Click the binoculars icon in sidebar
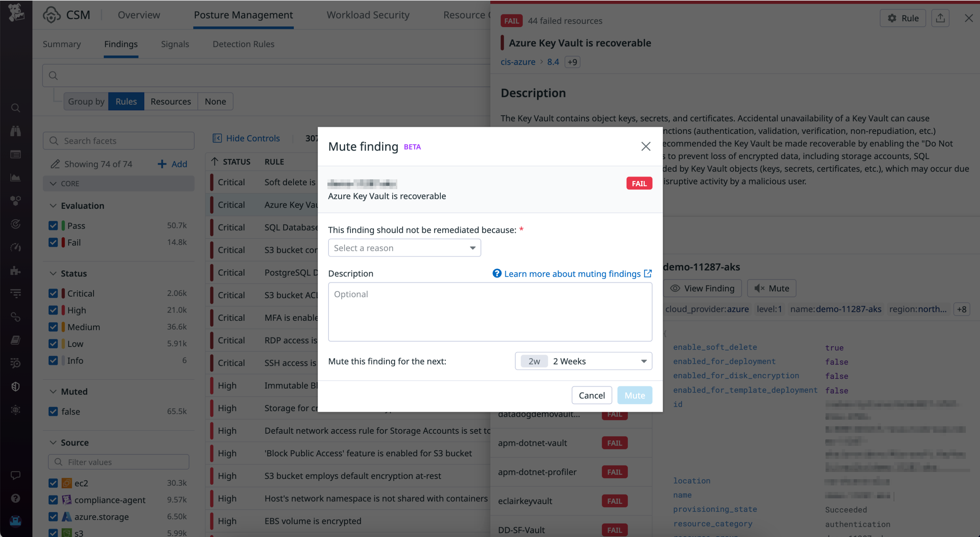The width and height of the screenshot is (980, 537). (x=16, y=131)
